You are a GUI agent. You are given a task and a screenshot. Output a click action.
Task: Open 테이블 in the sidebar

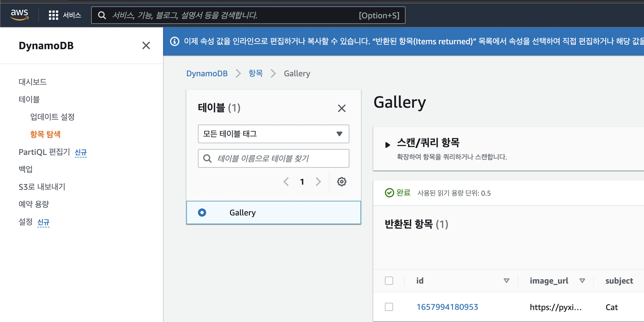29,99
